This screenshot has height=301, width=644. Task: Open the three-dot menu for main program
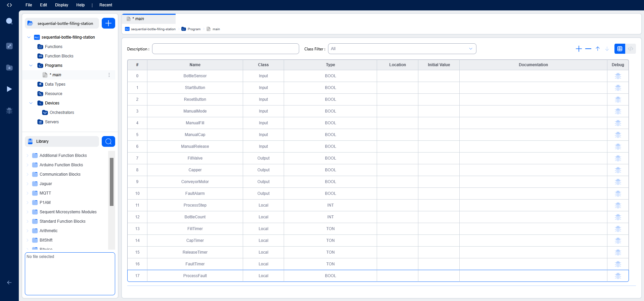109,75
